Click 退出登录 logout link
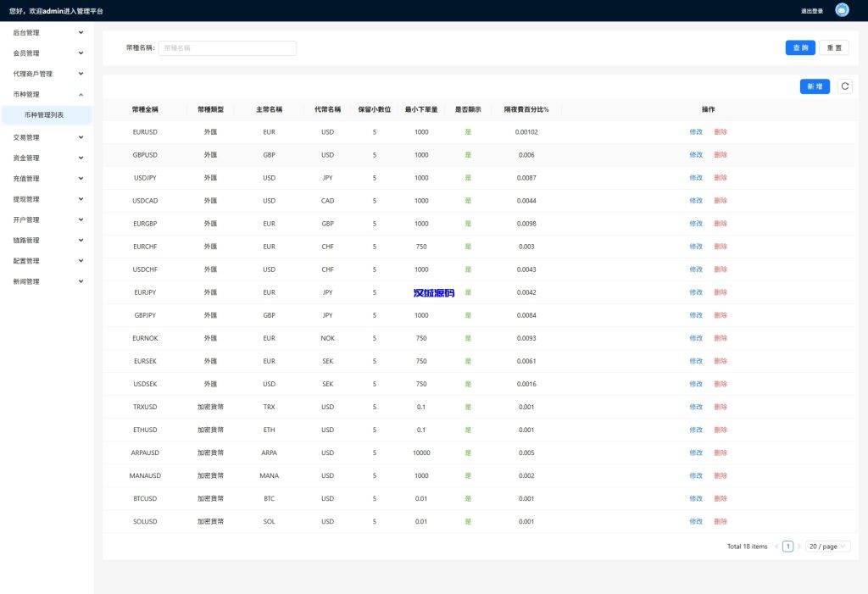This screenshot has height=594, width=868. [x=811, y=11]
